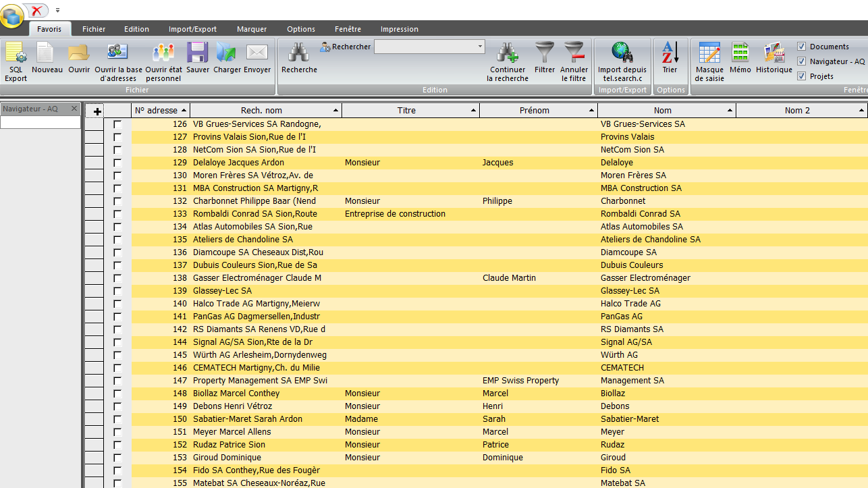
Task: Click the Navigateur - AQ search field
Action: [x=40, y=123]
